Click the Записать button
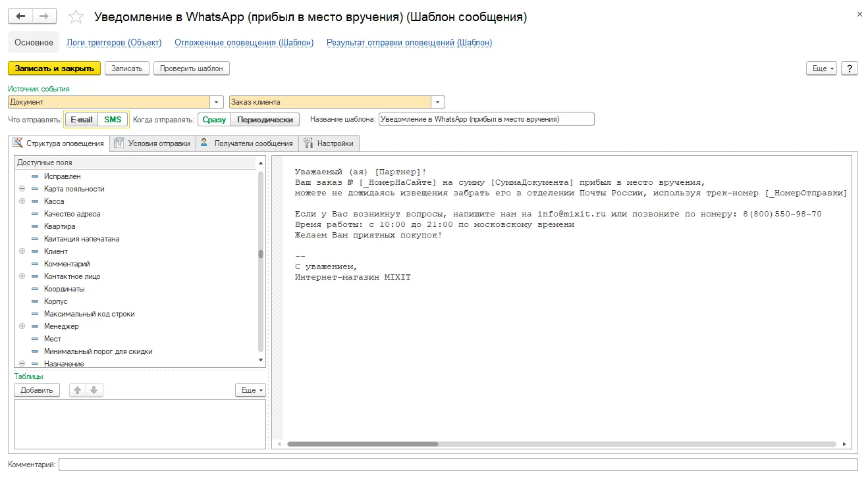Viewport: 868px width, 477px height. coord(127,68)
